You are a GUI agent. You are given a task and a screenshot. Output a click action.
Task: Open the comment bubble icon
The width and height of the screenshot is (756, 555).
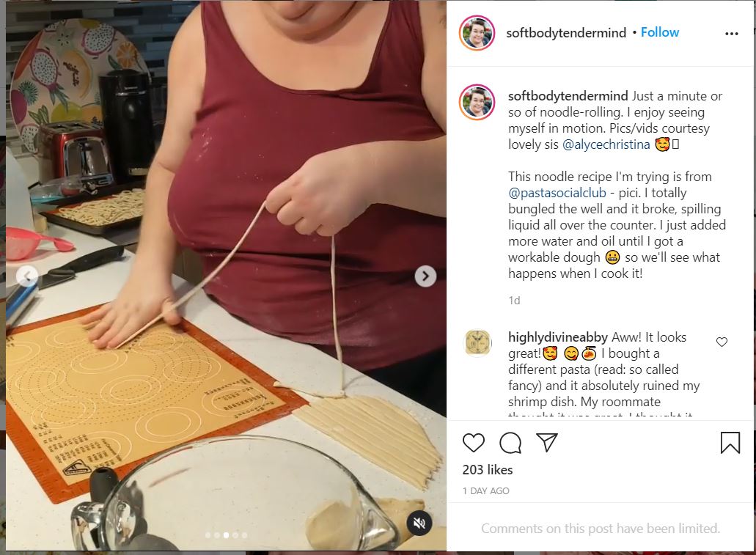(510, 442)
